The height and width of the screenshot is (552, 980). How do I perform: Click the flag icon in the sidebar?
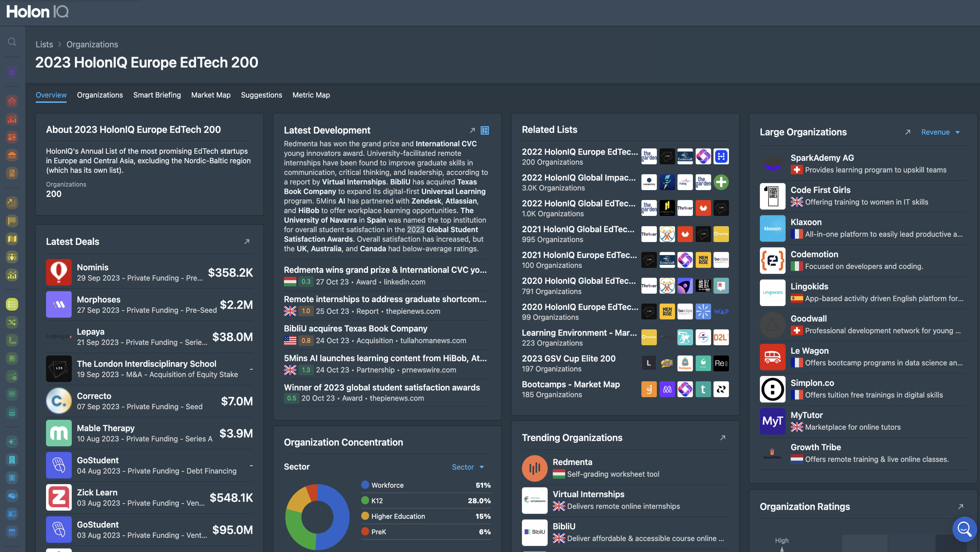pos(12,221)
